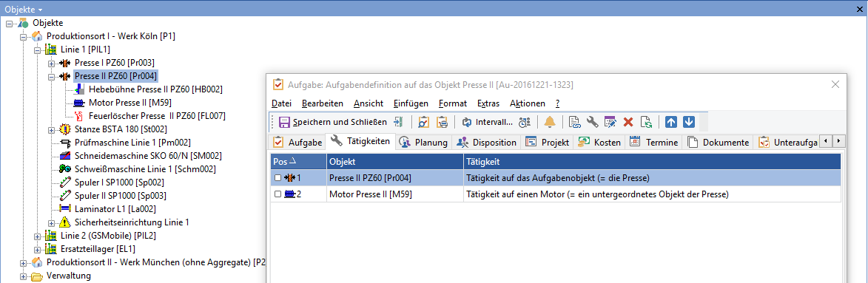Click the press icon of Presse I PZ60
Viewport: 868px width, 283px height.
(x=65, y=63)
